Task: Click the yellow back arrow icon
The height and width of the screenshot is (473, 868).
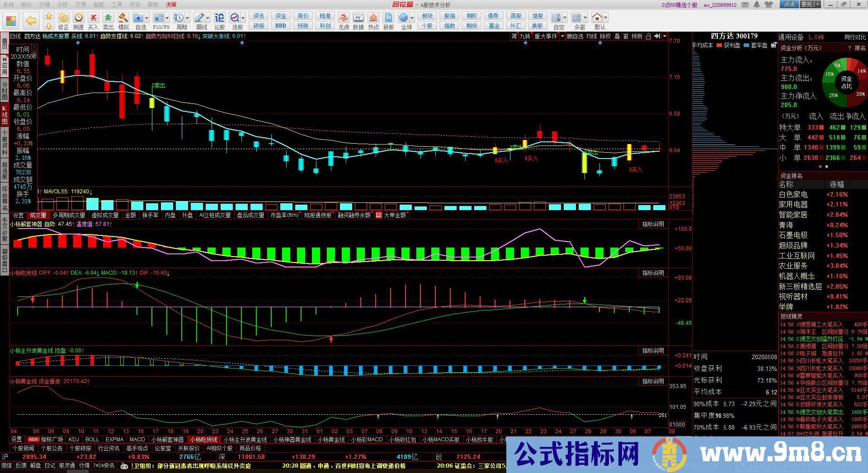Action: (31, 21)
